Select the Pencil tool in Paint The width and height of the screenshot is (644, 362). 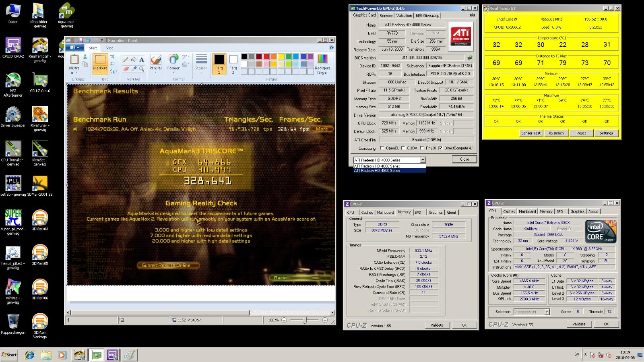126,60
